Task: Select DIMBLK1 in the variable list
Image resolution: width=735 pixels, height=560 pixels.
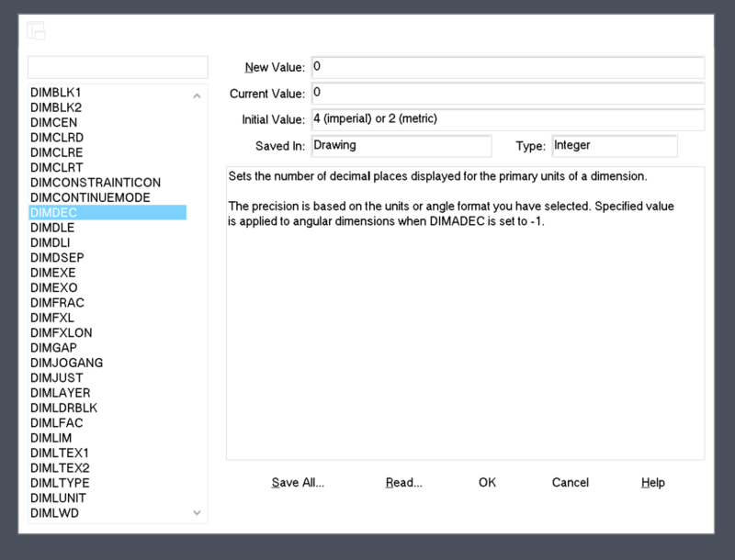Action: click(x=56, y=93)
